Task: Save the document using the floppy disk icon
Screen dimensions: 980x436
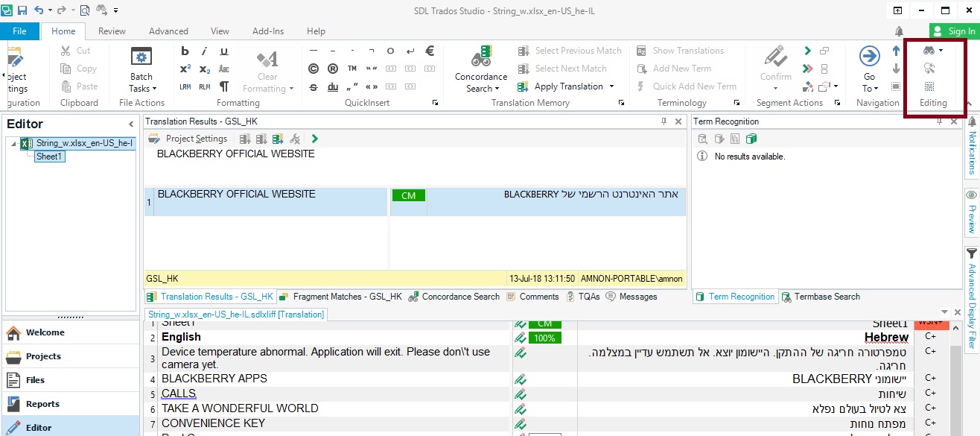Action: [22, 10]
